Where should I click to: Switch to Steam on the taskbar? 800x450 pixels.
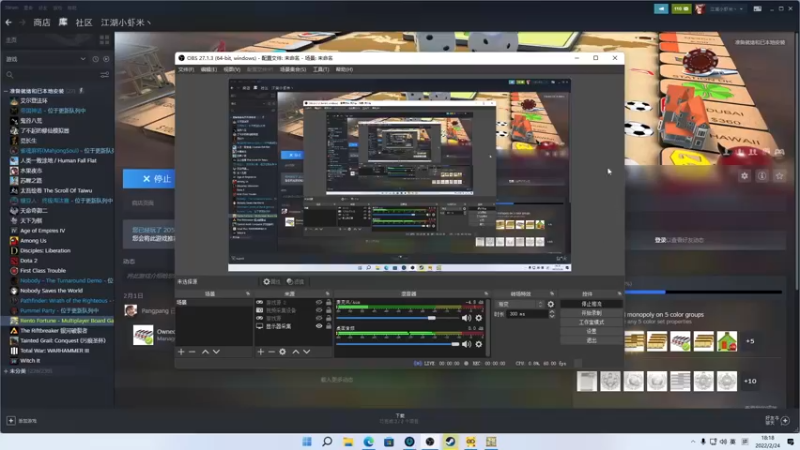450,441
